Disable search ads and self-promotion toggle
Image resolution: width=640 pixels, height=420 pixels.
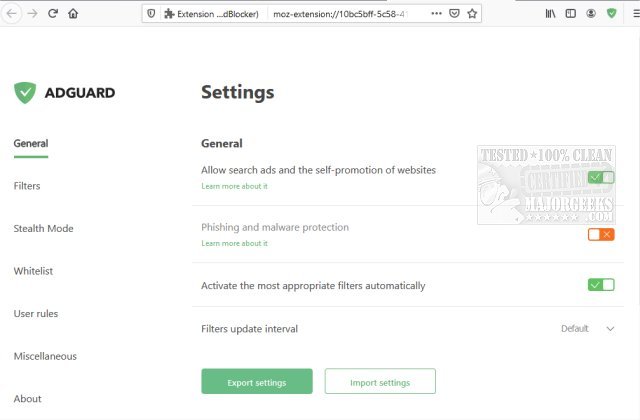click(601, 177)
